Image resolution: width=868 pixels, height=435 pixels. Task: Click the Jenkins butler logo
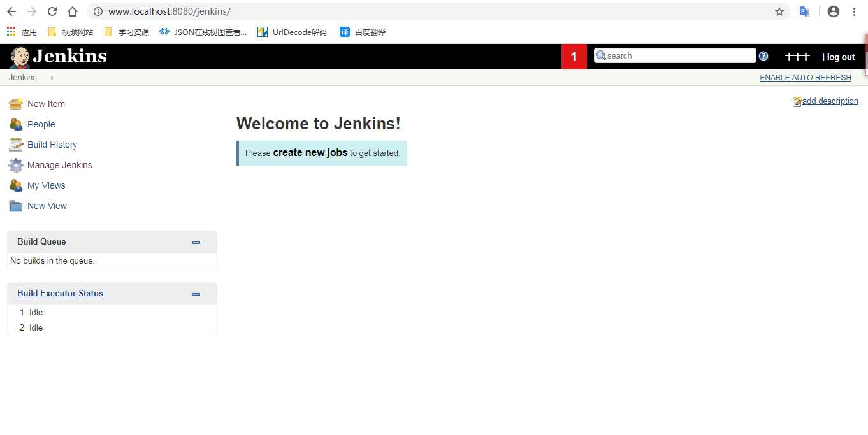coord(19,57)
